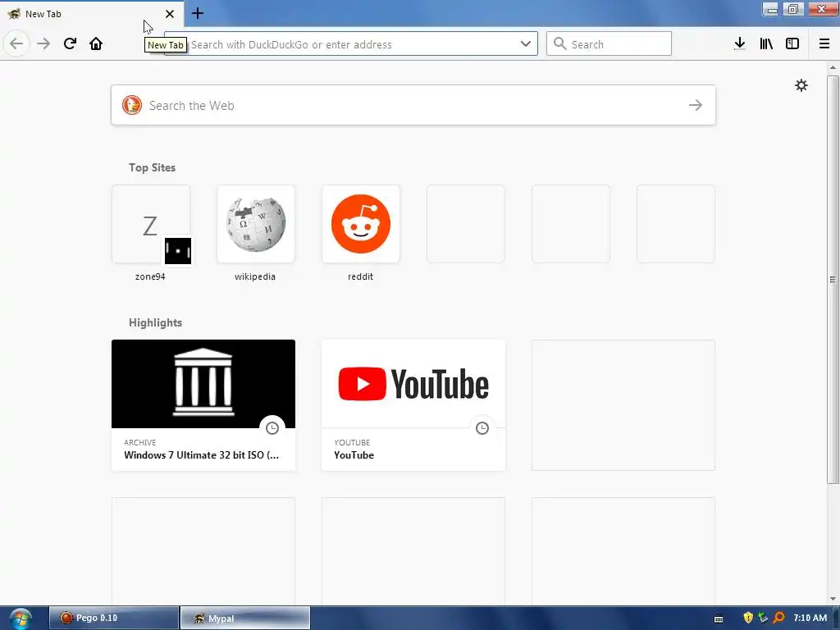Click the Search the Web field
The width and height of the screenshot is (840, 630).
tap(413, 105)
